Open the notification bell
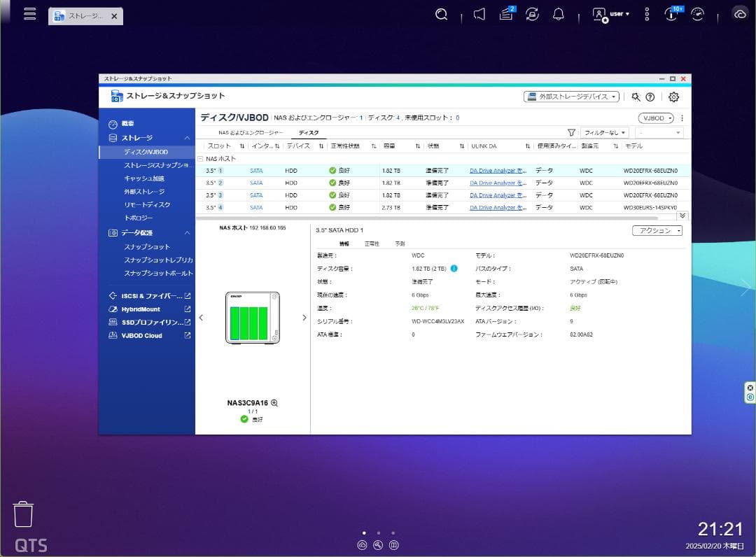Image resolution: width=756 pixels, height=557 pixels. point(559,13)
